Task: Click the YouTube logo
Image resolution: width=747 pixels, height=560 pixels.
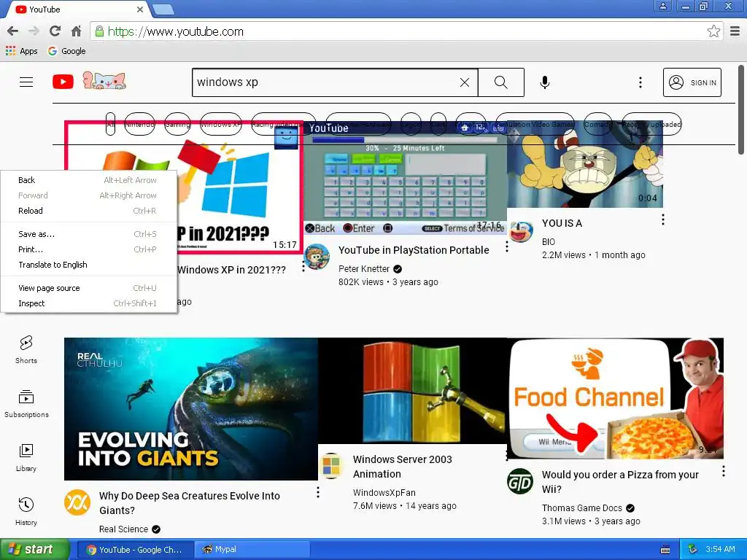Action: pyautogui.click(x=63, y=82)
